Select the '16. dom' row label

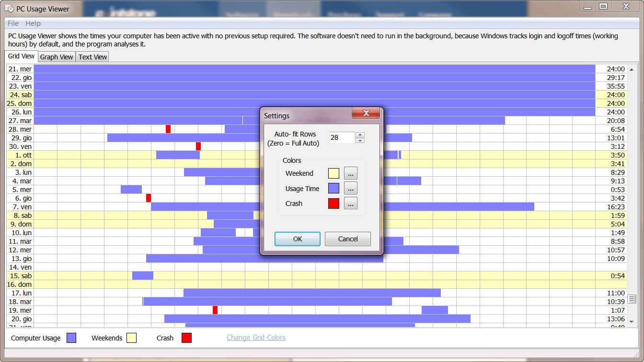tap(20, 284)
